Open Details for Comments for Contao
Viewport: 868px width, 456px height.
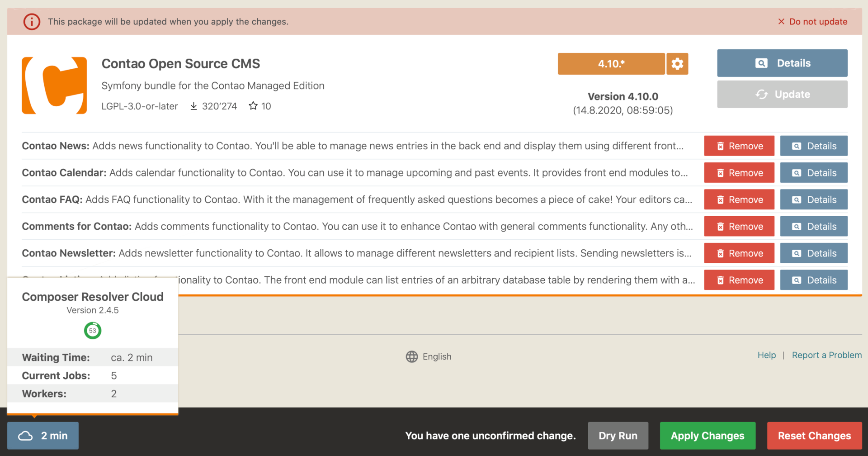[x=814, y=226]
